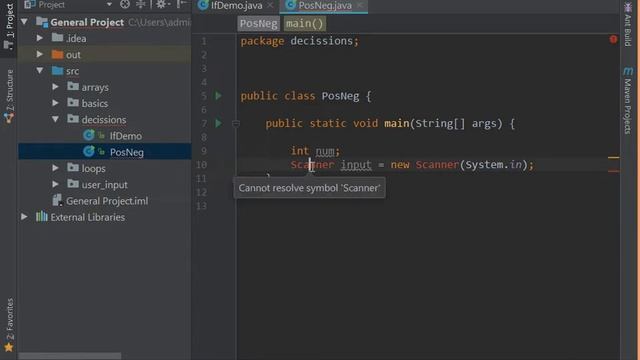The width and height of the screenshot is (640, 360).
Task: Expand the loops package
Action: click(56, 168)
